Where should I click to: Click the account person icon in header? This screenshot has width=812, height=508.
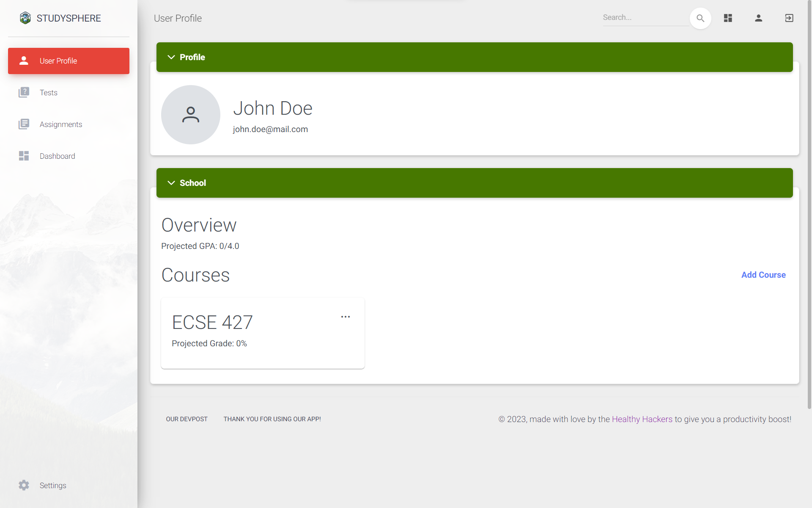click(758, 18)
